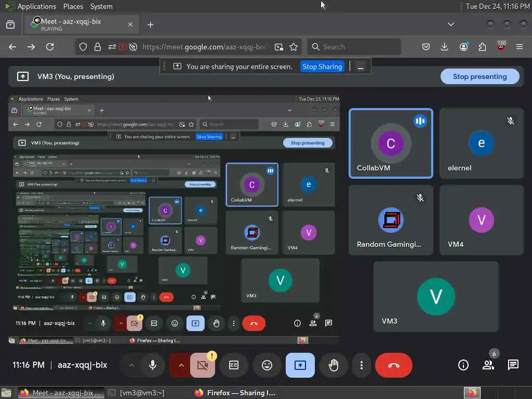Select the Random Gamingi... participant tile
Viewport: 532px width, 399px height.
pos(391,220)
